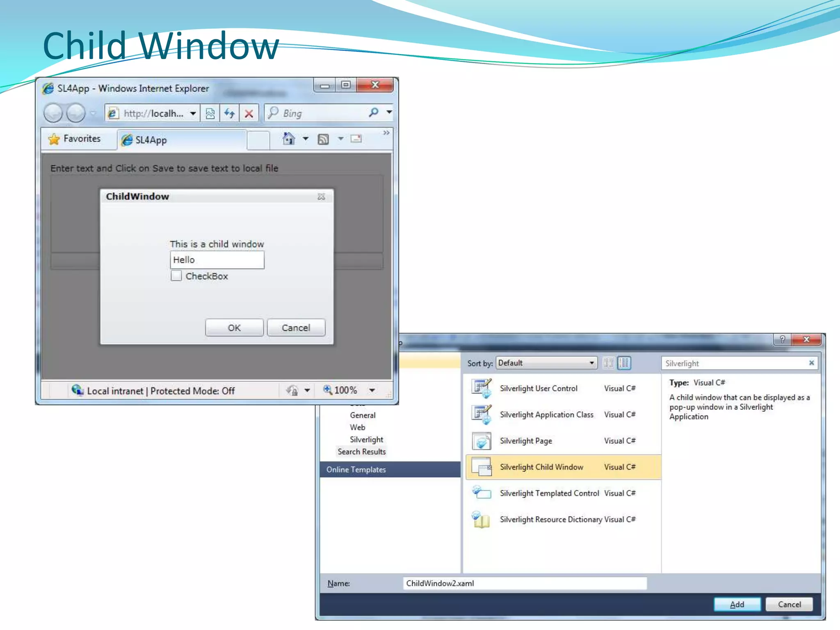Image resolution: width=840 pixels, height=630 pixels.
Task: Close the ChildWindow using its X
Action: (321, 197)
